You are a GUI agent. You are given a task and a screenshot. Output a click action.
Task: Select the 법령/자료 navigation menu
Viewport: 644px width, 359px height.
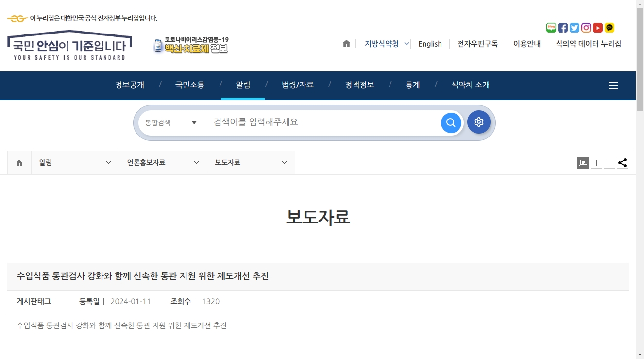pyautogui.click(x=298, y=85)
